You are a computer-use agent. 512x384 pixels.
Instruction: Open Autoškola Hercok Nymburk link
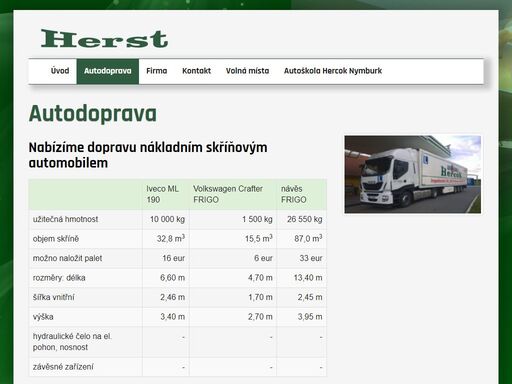click(333, 71)
